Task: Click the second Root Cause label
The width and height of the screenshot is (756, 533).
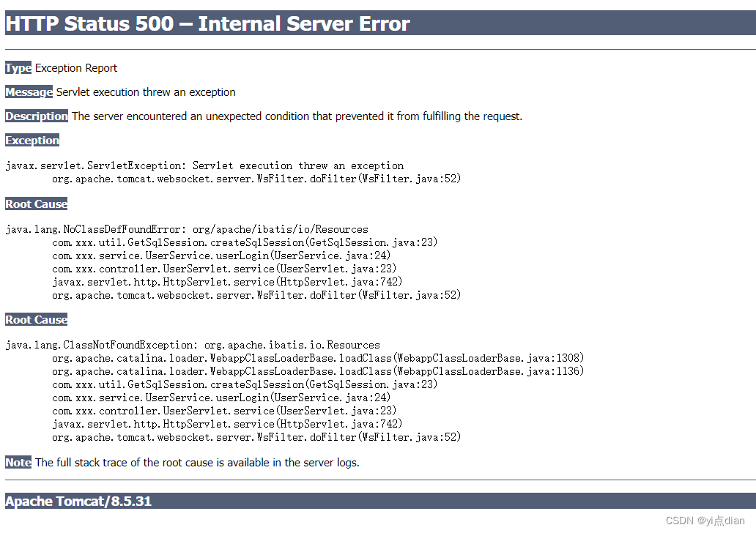Action: (36, 319)
